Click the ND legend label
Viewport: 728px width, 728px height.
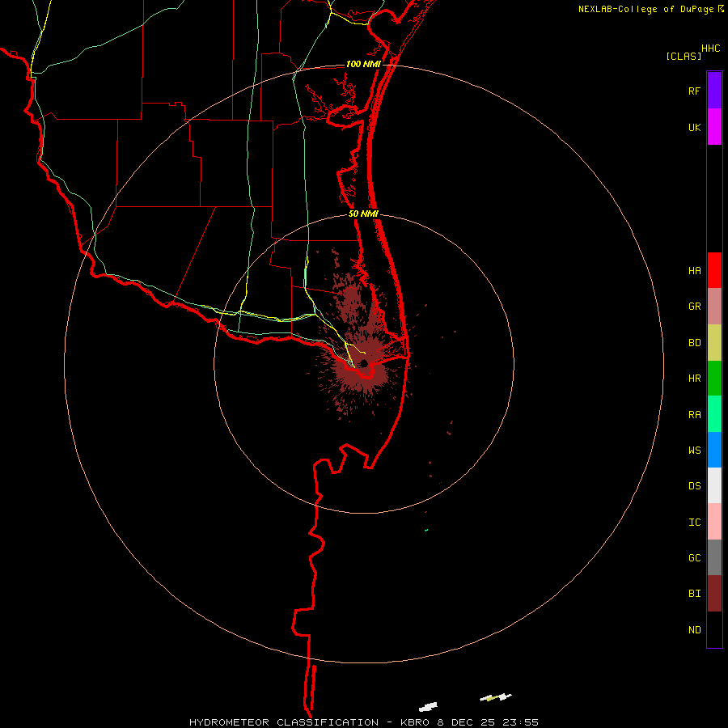tap(695, 630)
